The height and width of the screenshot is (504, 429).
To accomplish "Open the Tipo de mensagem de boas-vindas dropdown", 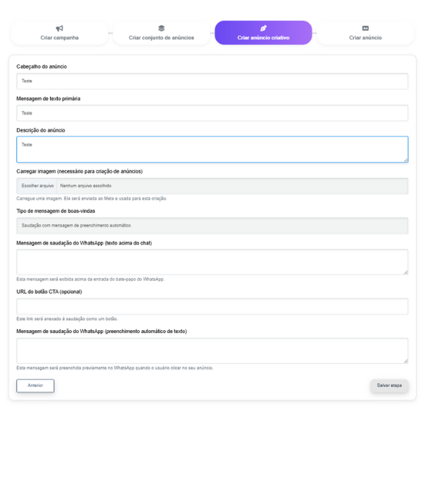I will tap(212, 226).
